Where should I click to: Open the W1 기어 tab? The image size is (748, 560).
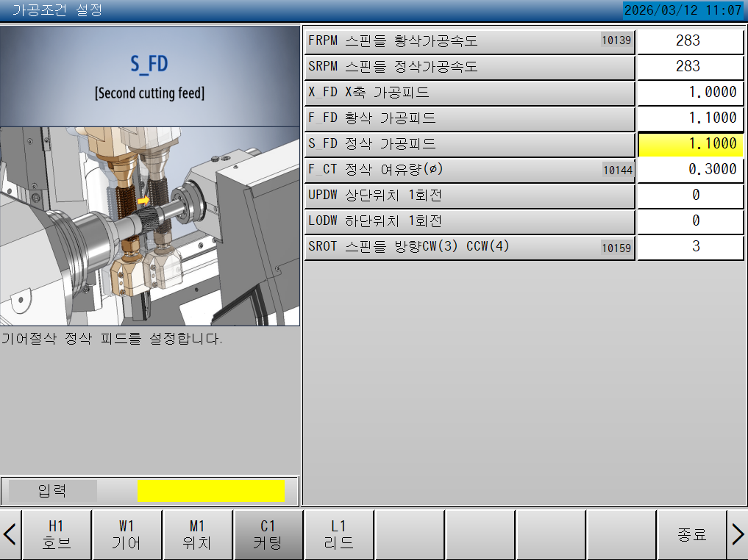(x=127, y=534)
